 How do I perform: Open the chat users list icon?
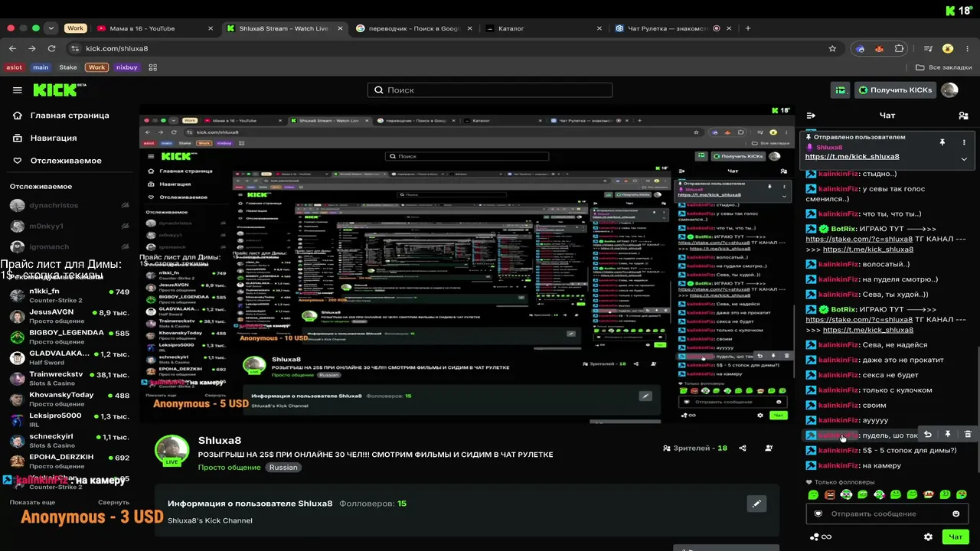[x=963, y=116]
